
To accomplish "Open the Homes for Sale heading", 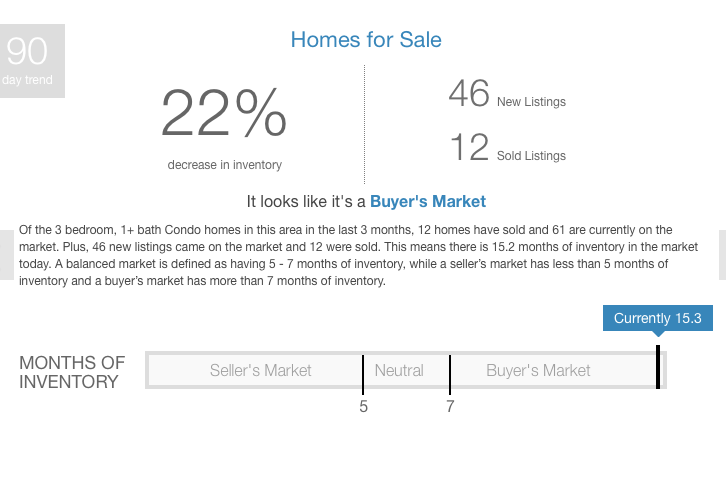I will pos(366,40).
